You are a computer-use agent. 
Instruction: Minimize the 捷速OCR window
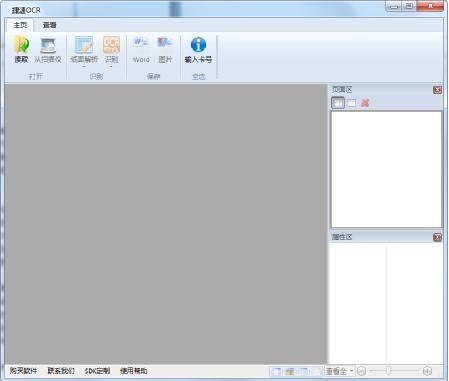click(x=394, y=6)
